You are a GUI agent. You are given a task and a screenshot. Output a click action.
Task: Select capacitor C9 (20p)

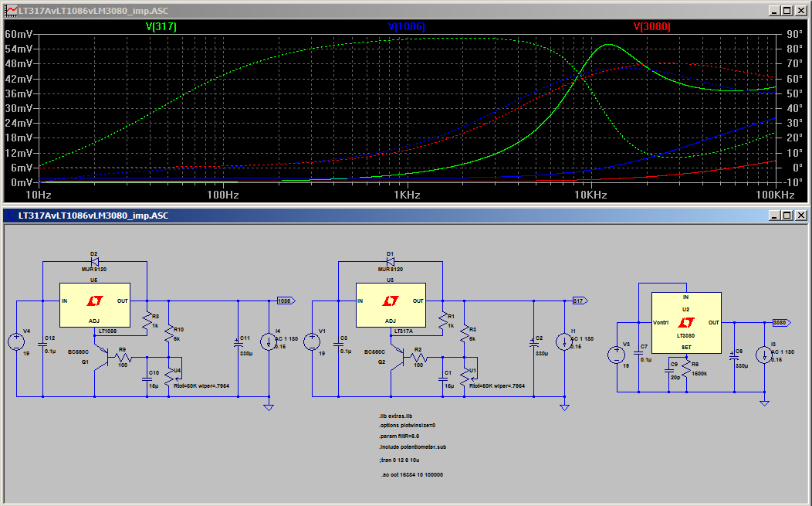click(668, 371)
